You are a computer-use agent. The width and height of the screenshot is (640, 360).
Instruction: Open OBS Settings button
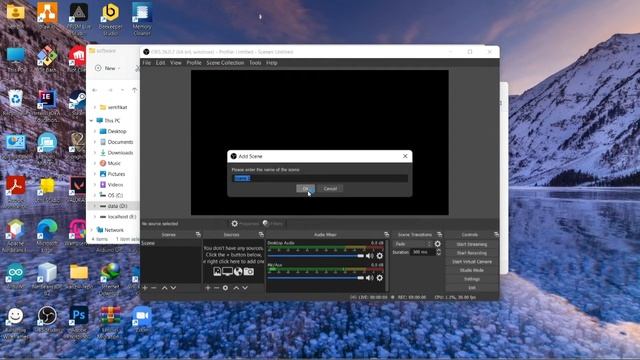point(472,279)
